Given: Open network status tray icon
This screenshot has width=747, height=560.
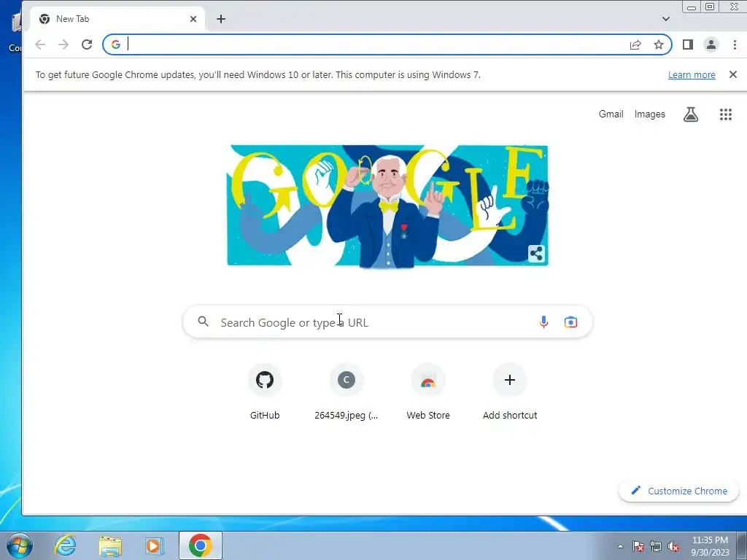Looking at the screenshot, I should [x=656, y=546].
